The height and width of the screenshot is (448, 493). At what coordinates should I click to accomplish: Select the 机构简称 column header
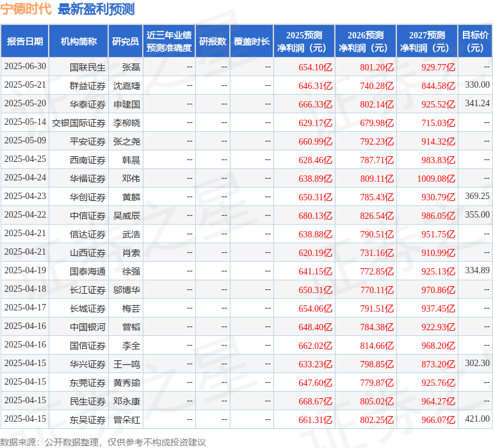click(79, 41)
